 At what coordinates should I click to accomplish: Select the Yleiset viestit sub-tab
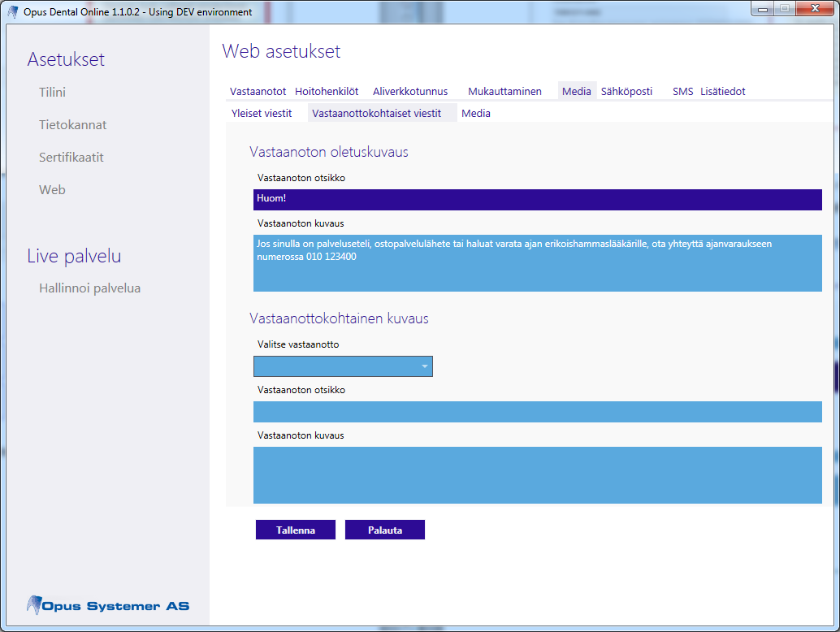pyautogui.click(x=262, y=114)
